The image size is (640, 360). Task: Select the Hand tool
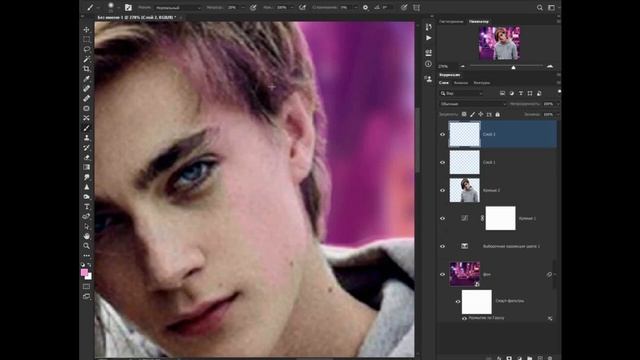pyautogui.click(x=87, y=236)
